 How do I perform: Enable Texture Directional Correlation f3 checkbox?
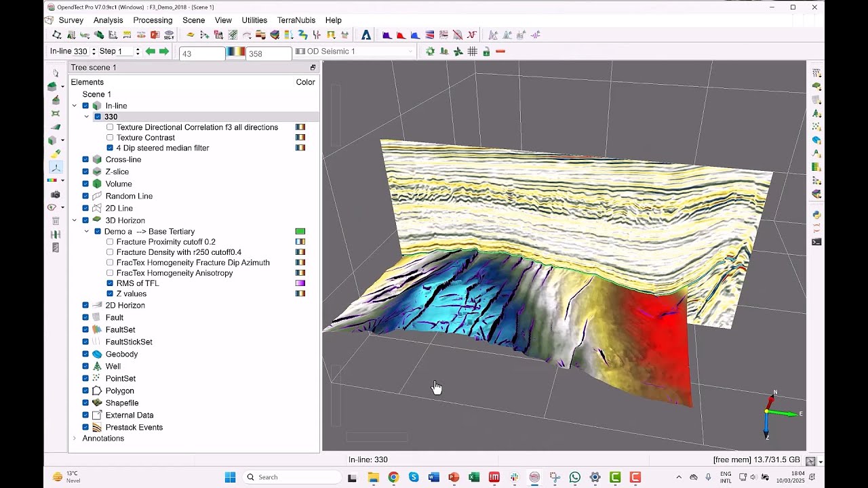pos(110,127)
